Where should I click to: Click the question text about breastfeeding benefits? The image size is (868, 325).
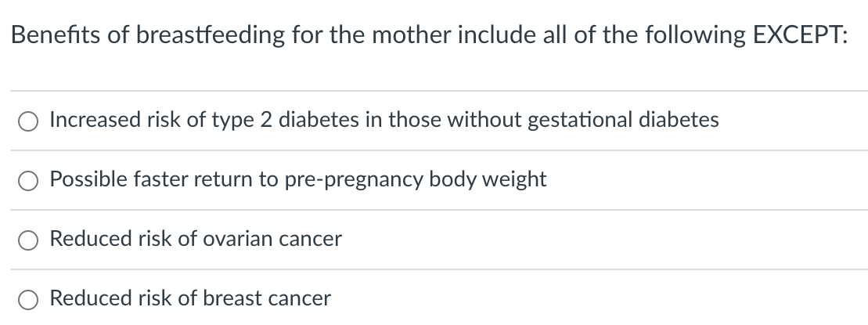click(429, 35)
